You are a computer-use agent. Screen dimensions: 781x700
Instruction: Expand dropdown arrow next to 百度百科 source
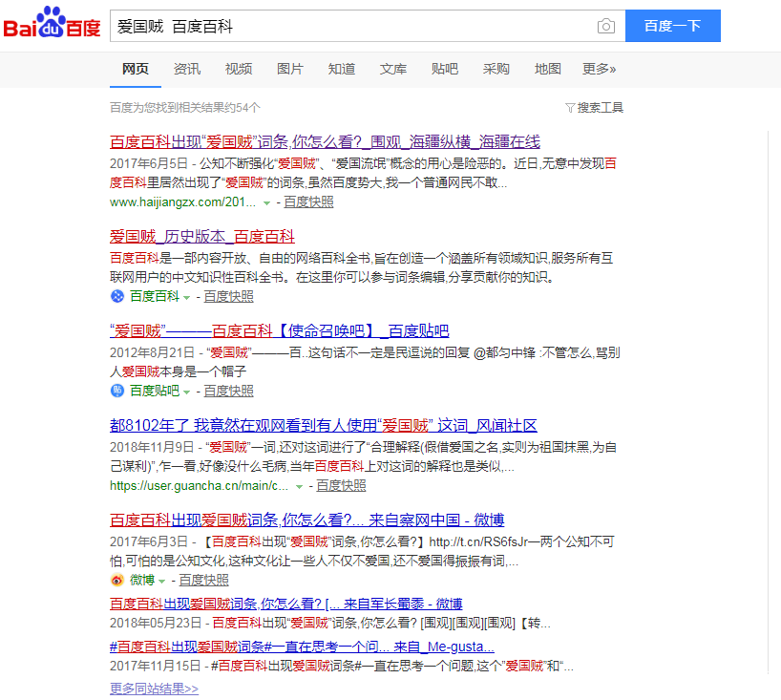(x=187, y=297)
